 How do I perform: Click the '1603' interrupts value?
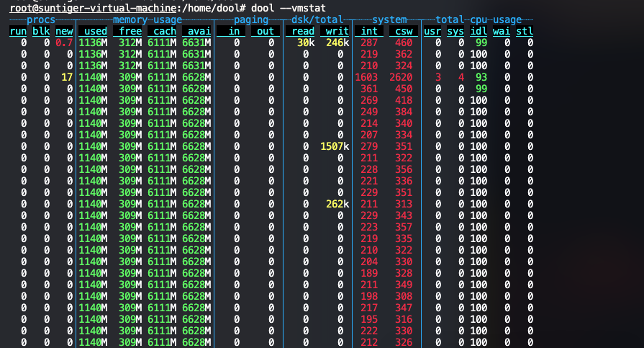(x=366, y=77)
